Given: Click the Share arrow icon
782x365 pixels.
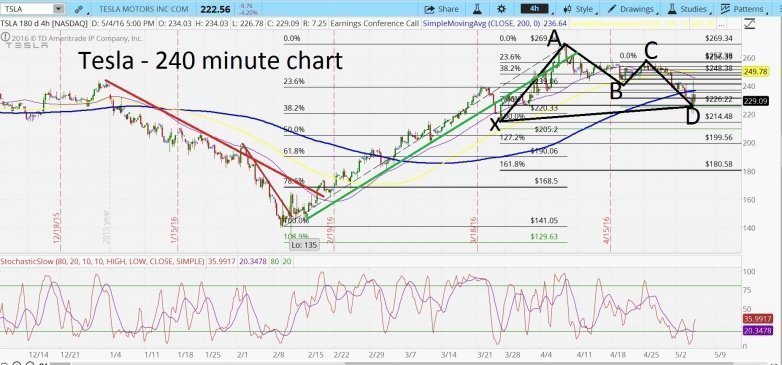Looking at the screenshot, I should 429,9.
